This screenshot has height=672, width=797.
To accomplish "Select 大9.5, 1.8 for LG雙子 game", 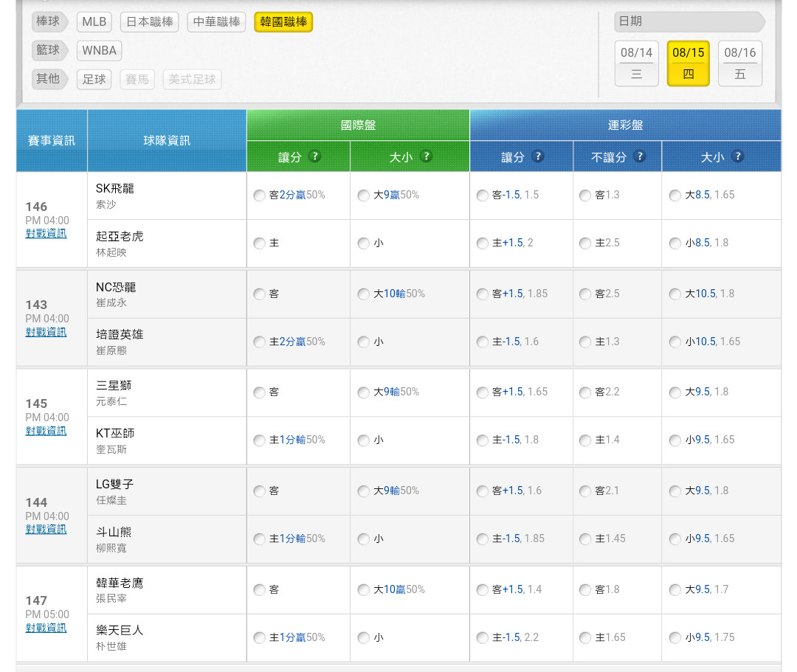I will (x=675, y=492).
